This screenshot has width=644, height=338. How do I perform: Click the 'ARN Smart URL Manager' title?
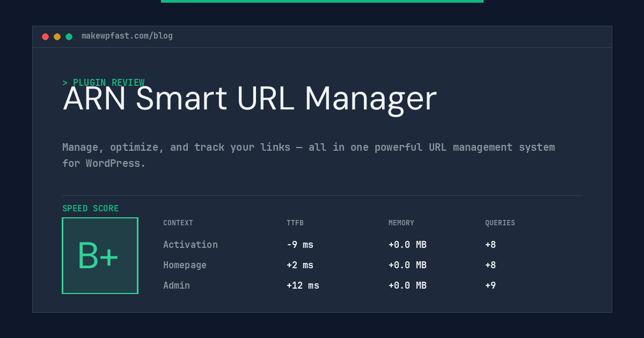click(x=250, y=99)
